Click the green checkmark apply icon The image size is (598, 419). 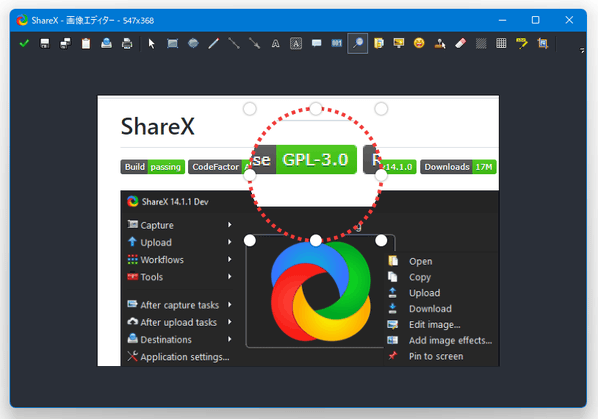(24, 43)
